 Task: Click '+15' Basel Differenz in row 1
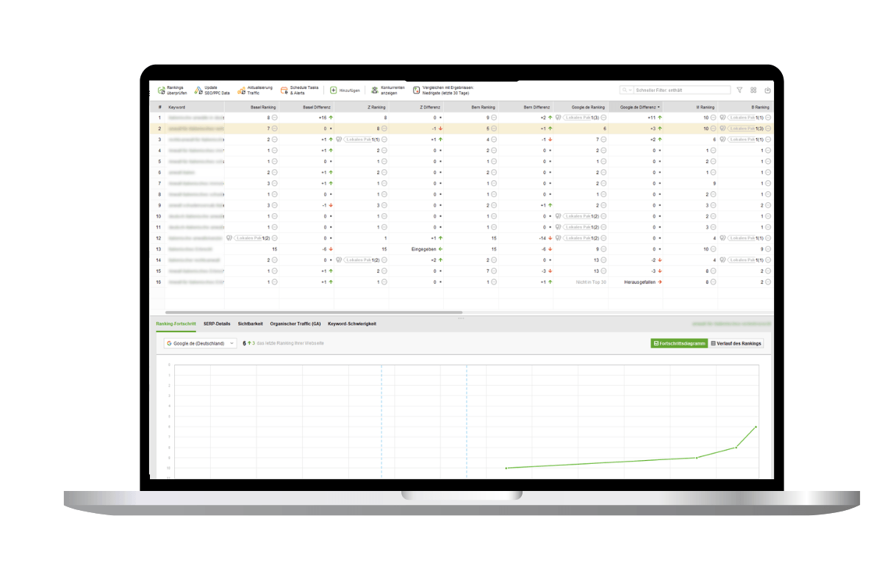pos(322,117)
